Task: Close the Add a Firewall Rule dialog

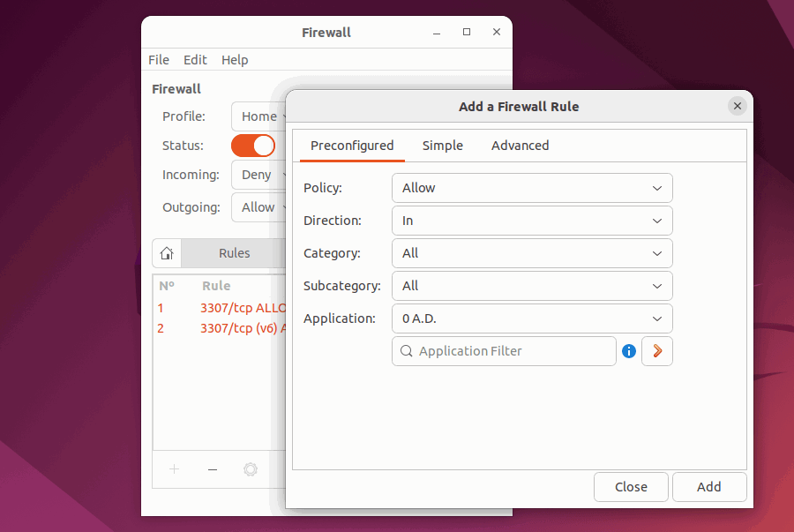Action: pos(738,106)
